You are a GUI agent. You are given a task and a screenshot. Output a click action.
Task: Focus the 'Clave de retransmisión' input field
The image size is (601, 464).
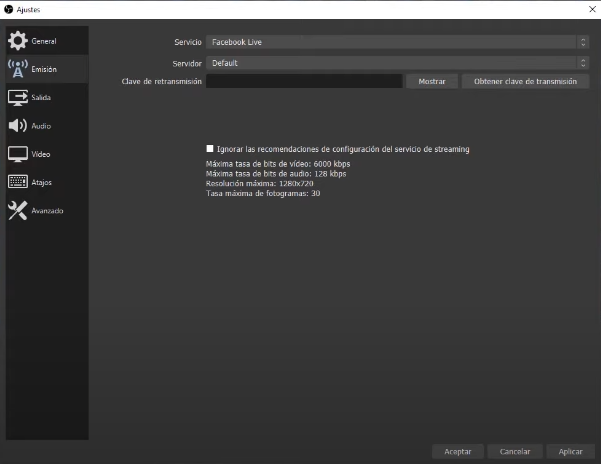point(304,81)
